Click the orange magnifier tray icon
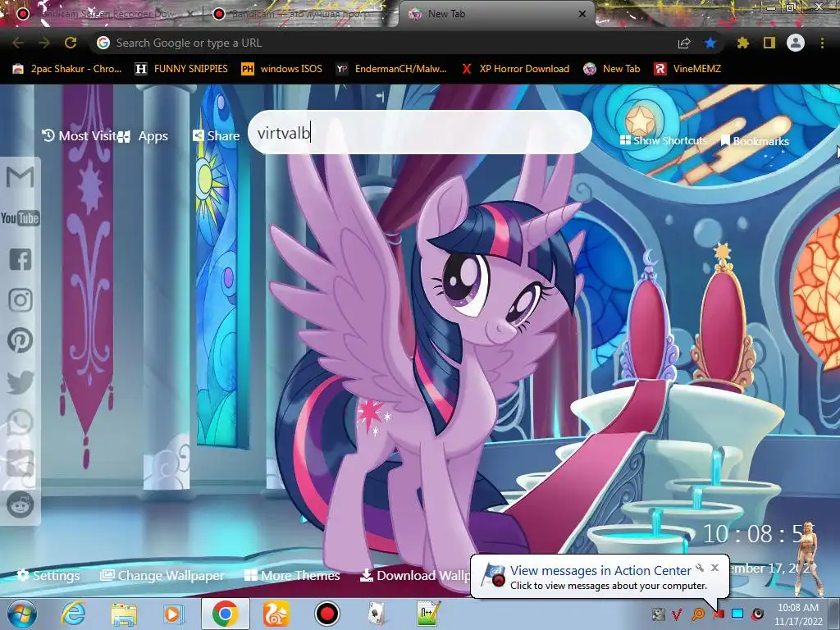The image size is (840, 630). [698, 614]
